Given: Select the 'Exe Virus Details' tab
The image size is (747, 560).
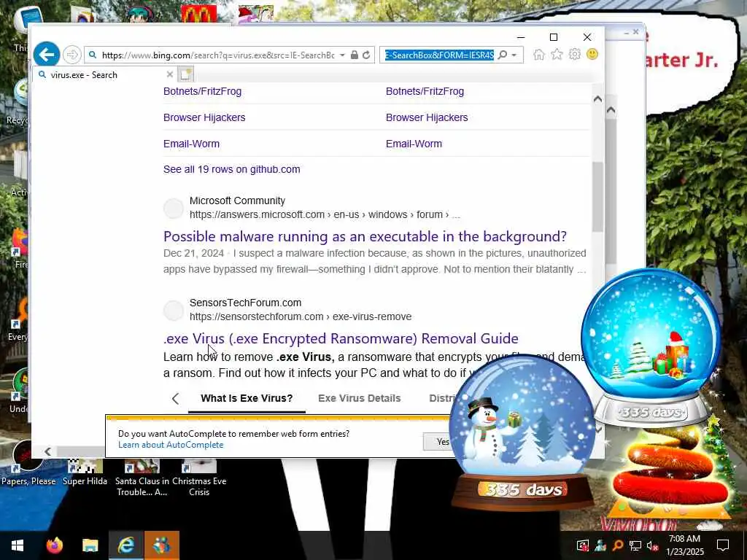Looking at the screenshot, I should tap(359, 398).
